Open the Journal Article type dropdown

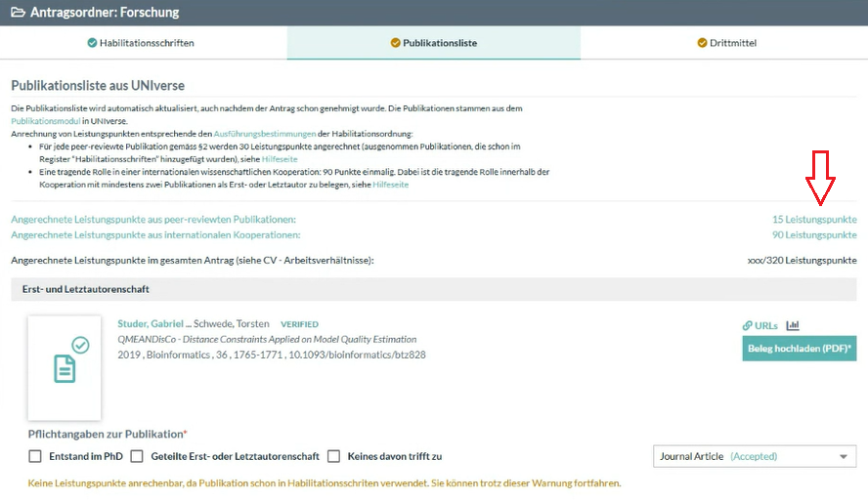[754, 456]
